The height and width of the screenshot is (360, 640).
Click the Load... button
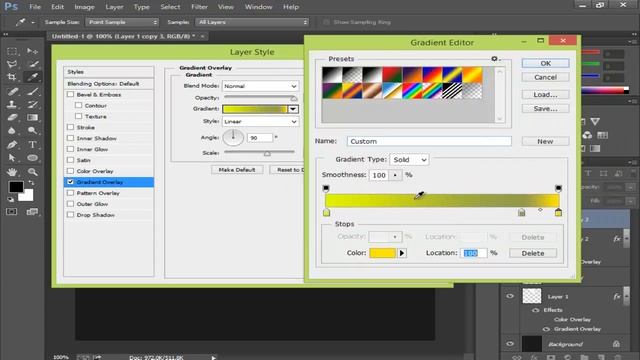(x=545, y=94)
